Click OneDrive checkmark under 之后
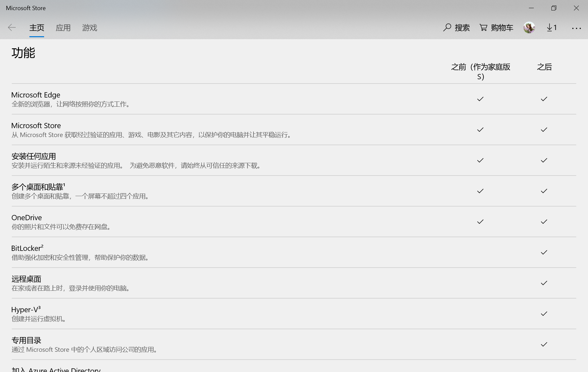The width and height of the screenshot is (588, 372). coord(544,222)
